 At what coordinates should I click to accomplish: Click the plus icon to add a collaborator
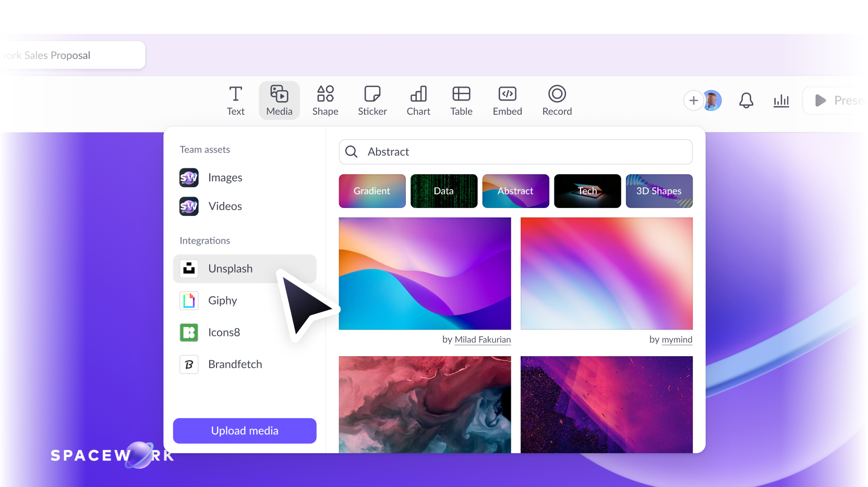click(693, 101)
